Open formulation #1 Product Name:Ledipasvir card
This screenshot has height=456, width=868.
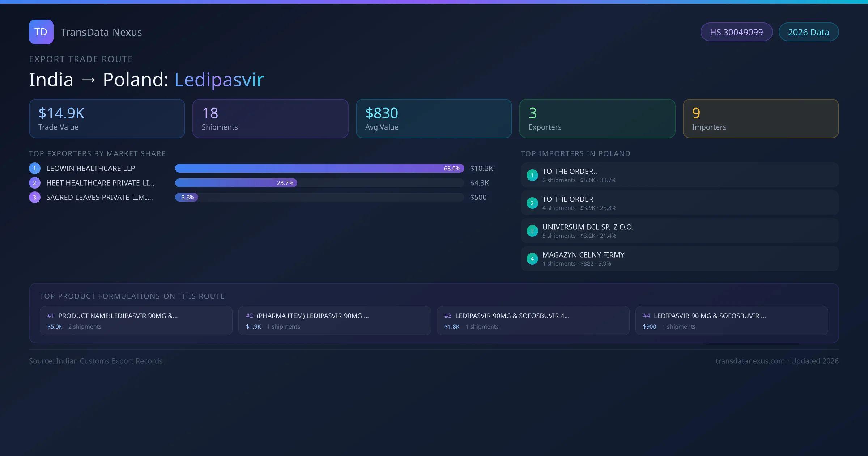pos(136,321)
